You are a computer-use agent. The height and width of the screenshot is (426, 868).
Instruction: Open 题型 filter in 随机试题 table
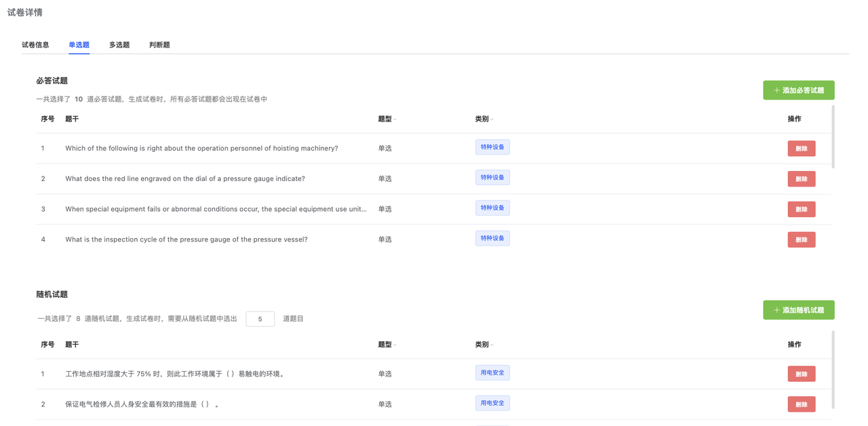point(395,345)
